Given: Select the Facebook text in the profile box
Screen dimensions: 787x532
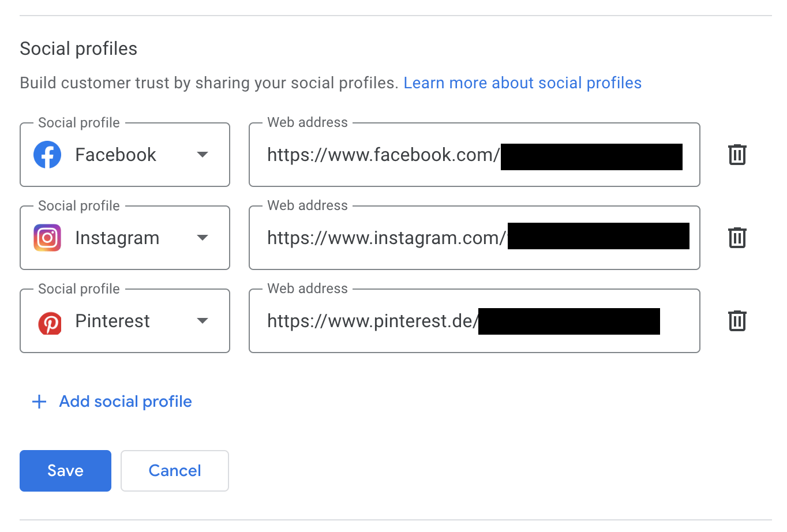Looking at the screenshot, I should pyautogui.click(x=115, y=155).
